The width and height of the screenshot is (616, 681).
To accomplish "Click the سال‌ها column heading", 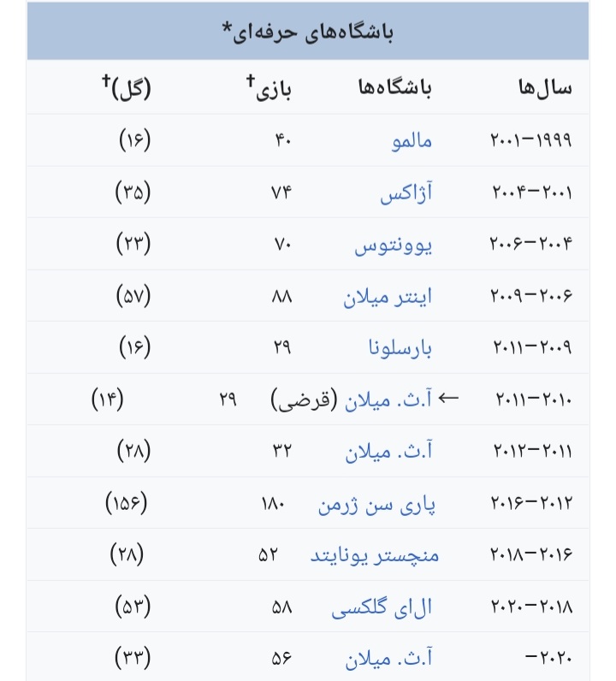I will click(x=545, y=88).
